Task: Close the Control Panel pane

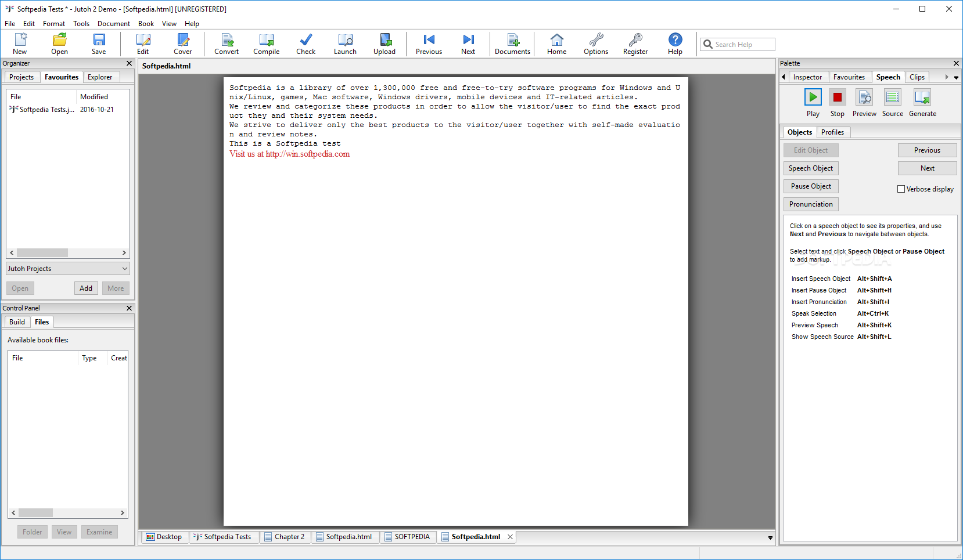Action: (130, 308)
